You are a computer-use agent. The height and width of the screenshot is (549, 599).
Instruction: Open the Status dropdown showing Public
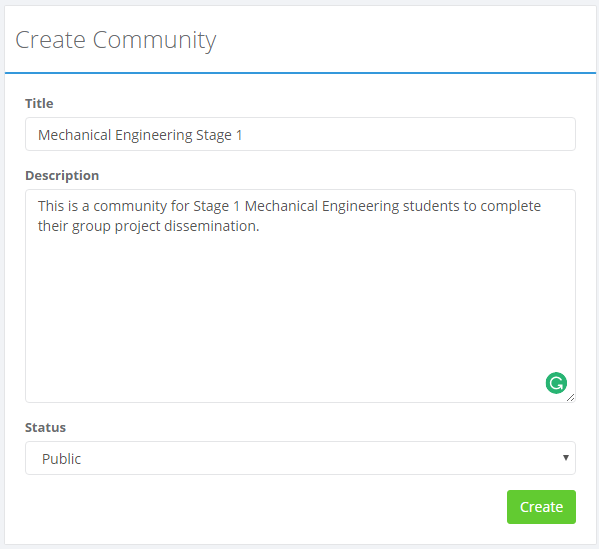click(300, 458)
